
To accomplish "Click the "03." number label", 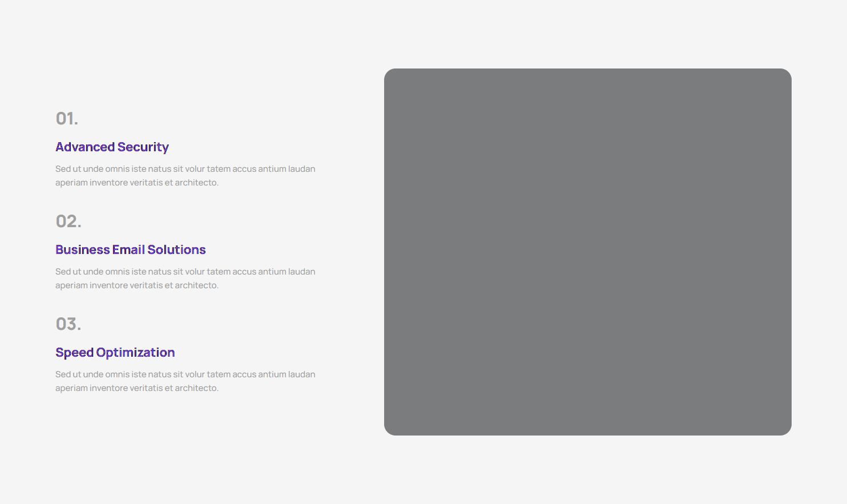I will (68, 324).
